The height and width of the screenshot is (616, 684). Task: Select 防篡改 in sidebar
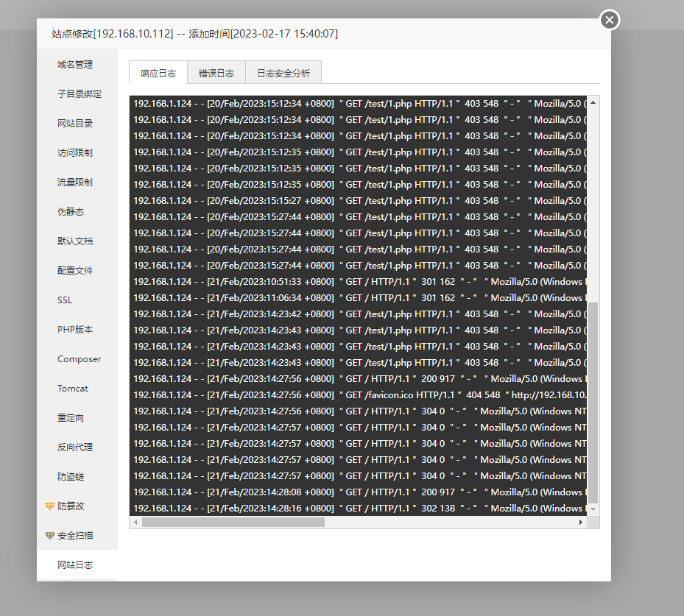point(71,506)
